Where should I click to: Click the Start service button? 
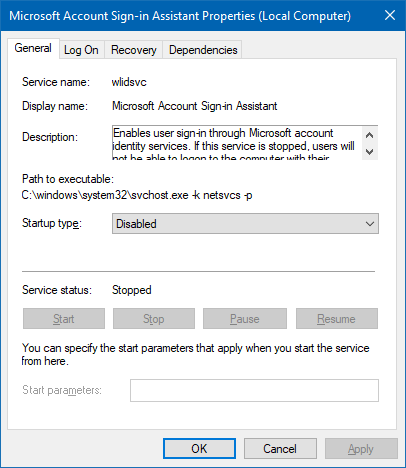[64, 319]
